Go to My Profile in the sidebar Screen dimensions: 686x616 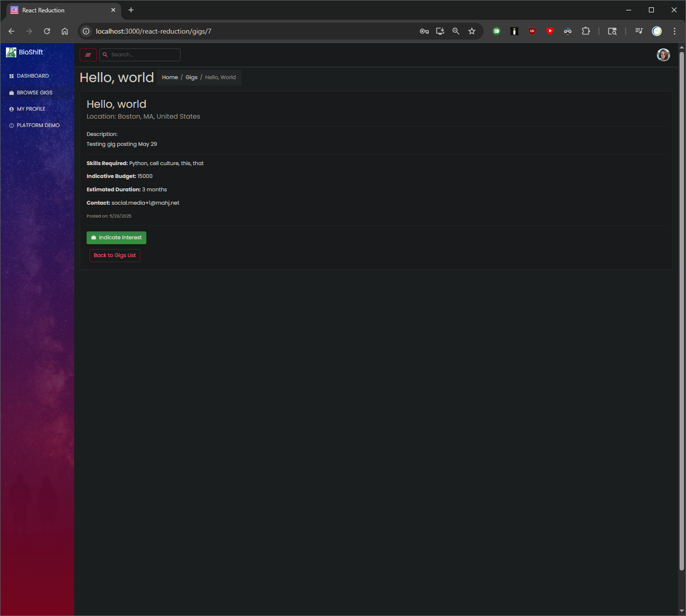click(31, 109)
